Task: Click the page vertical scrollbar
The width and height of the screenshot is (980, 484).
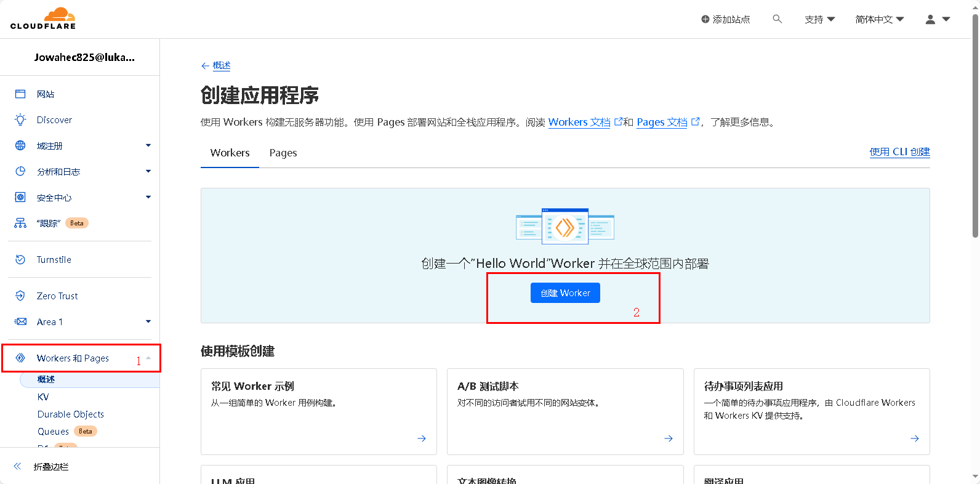Action: coord(976,126)
